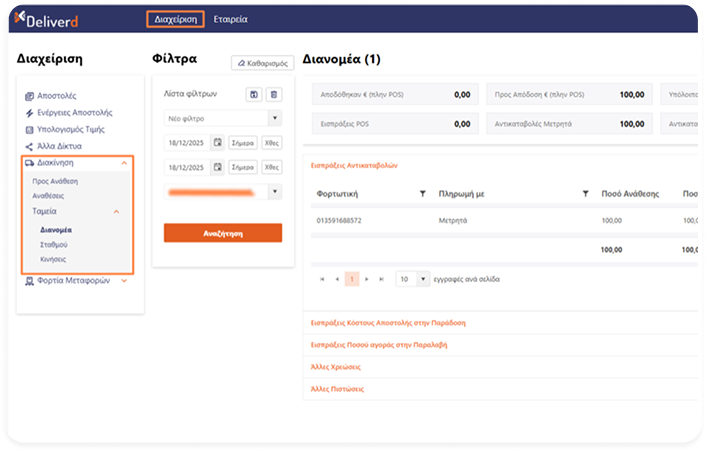707x452 pixels.
Task: Expand Εισπράξεις Ποσού αγοράς στην Παραλαβή
Action: 379,345
